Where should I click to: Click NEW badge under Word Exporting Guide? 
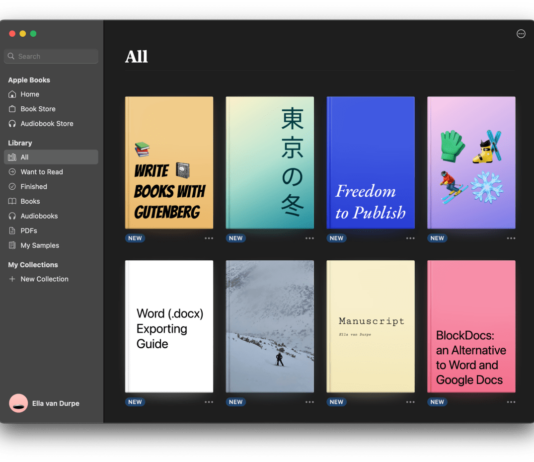point(135,402)
